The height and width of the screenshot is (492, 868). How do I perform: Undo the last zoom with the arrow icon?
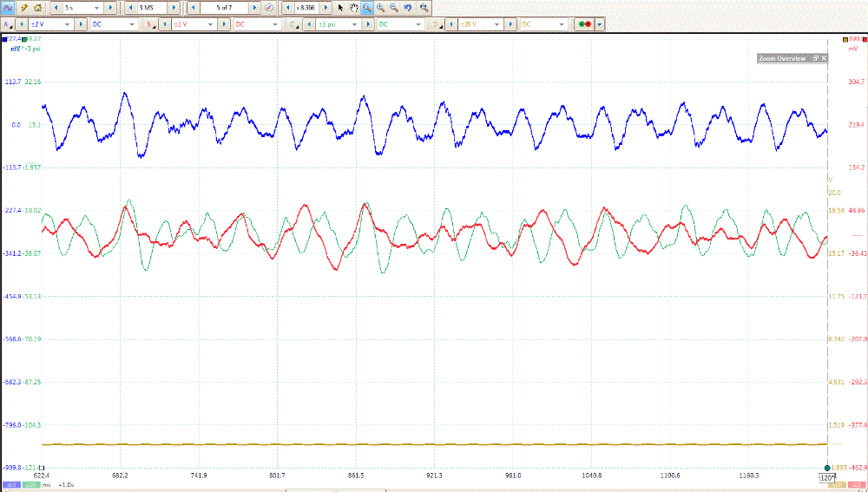407,7
